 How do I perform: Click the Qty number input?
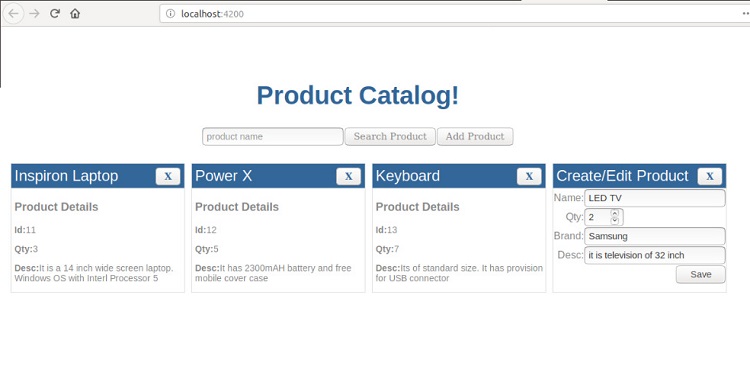tap(604, 217)
